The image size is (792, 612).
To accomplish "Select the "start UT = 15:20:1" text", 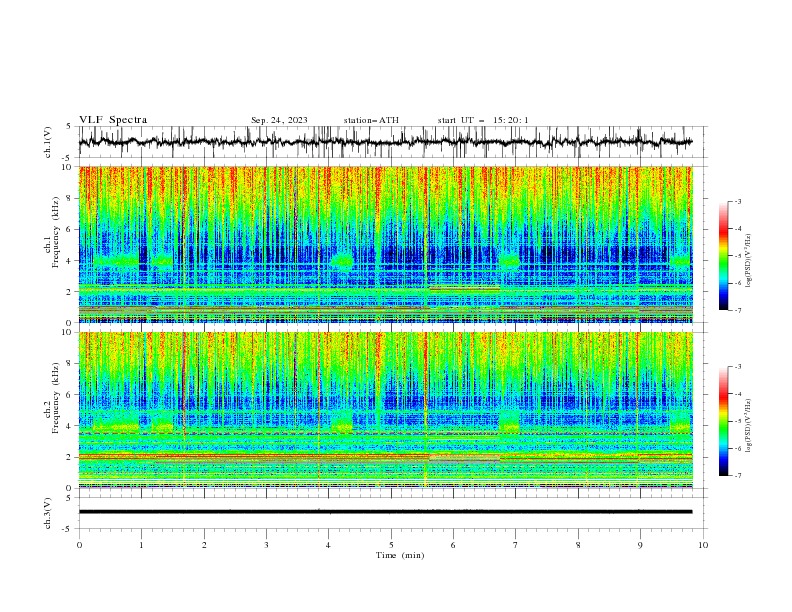I will pos(483,120).
